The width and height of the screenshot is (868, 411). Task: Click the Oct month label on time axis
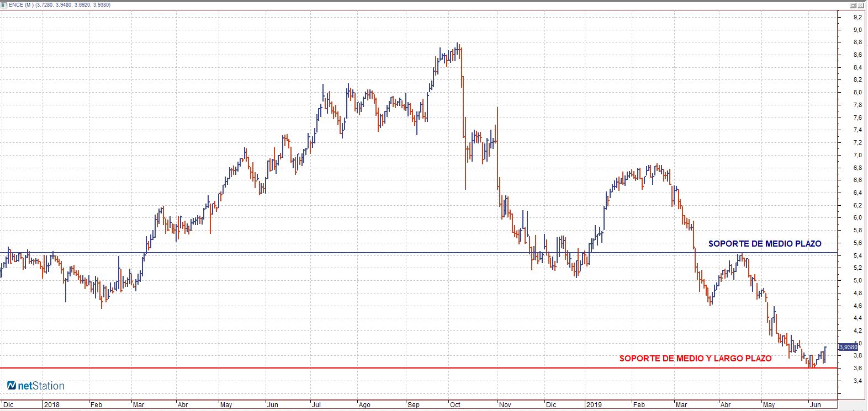[x=455, y=404]
